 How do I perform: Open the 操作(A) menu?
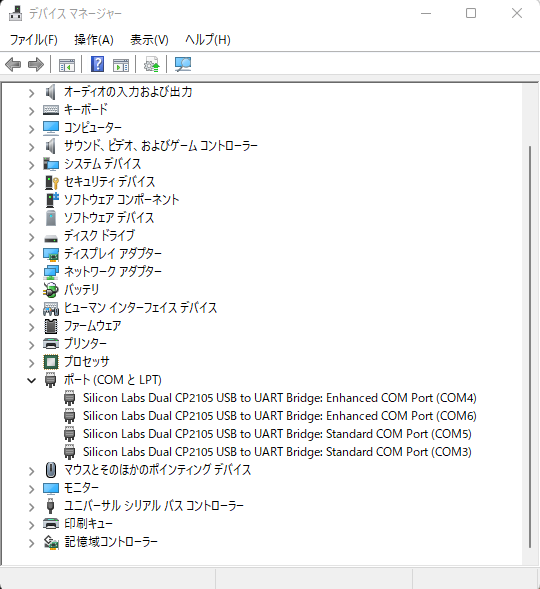94,39
